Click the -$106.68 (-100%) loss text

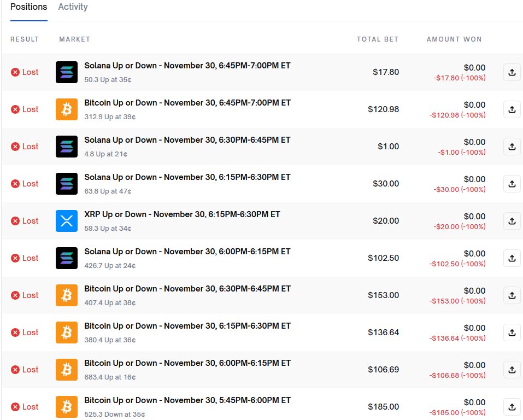457,375
